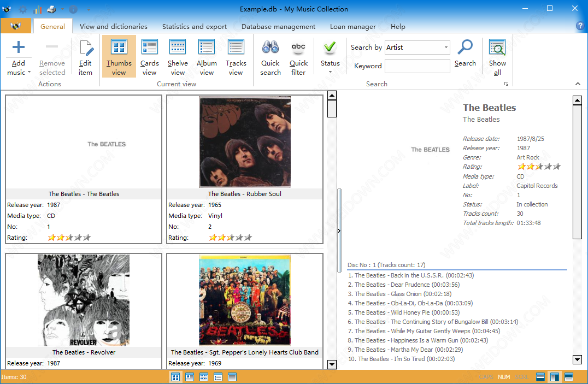The height and width of the screenshot is (384, 588).
Task: Collapse details panel with splitter arrow
Action: point(339,231)
